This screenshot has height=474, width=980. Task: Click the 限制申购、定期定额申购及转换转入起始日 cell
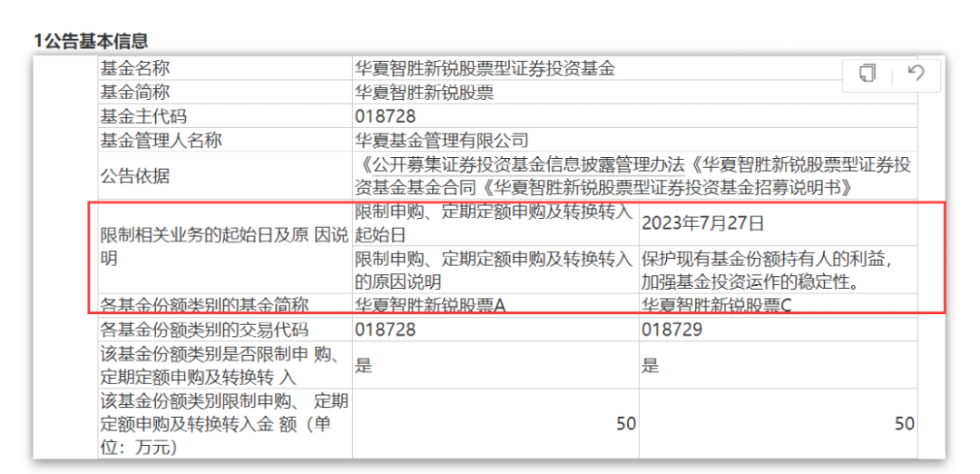pos(495,223)
